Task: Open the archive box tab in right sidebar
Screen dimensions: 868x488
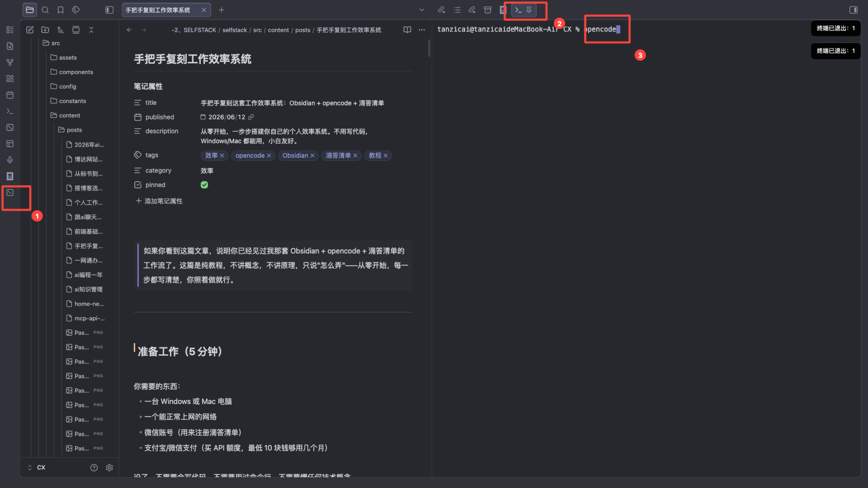Action: pyautogui.click(x=488, y=10)
